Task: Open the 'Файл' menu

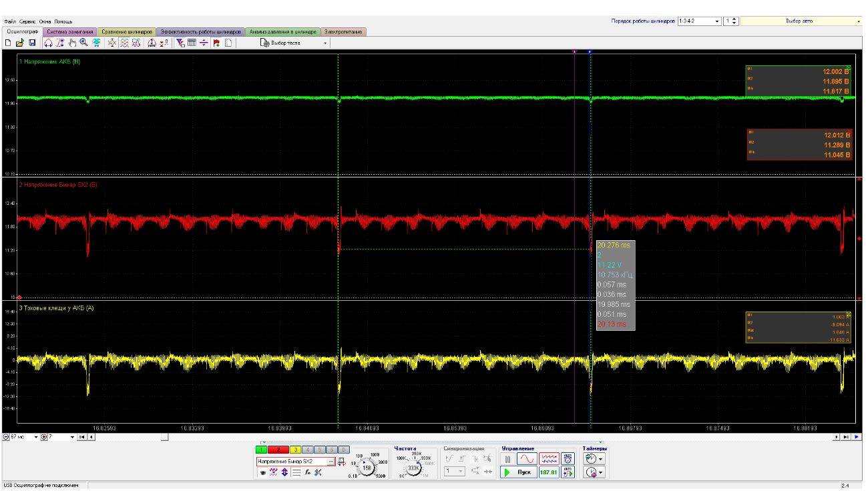Action: [10, 22]
